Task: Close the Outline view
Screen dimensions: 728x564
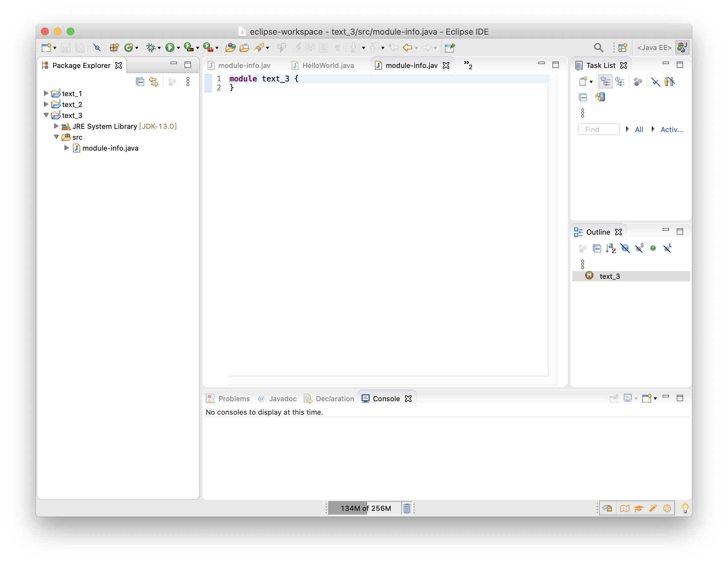Action: tap(618, 232)
